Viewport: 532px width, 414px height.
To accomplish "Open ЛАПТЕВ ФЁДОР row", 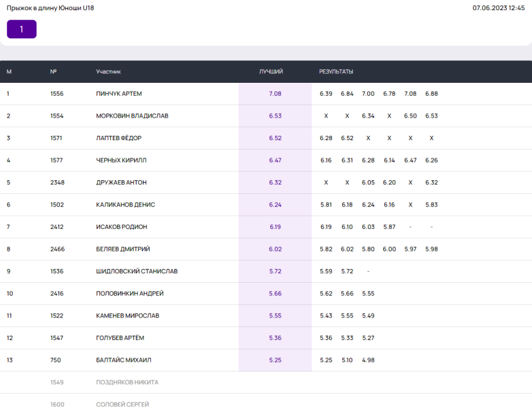I will pos(119,138).
